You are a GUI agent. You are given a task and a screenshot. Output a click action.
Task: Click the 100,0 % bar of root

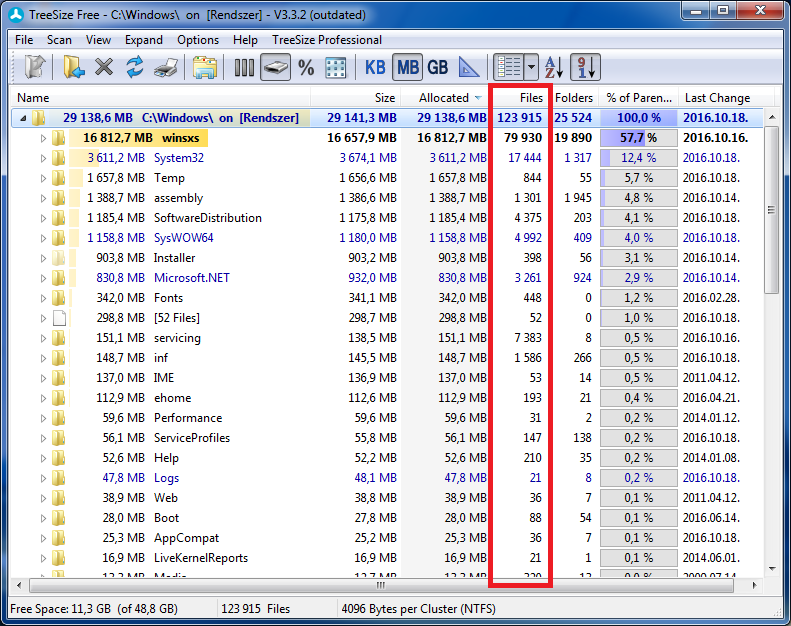tap(639, 118)
